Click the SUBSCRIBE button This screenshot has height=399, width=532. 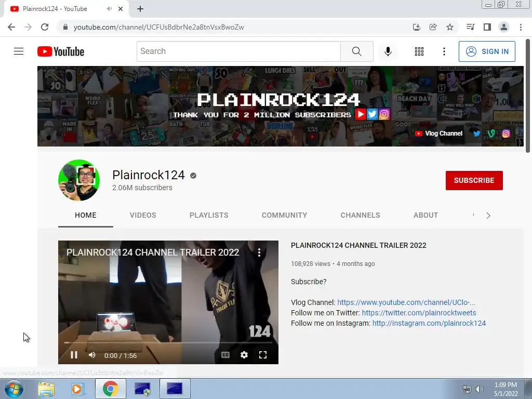(474, 180)
